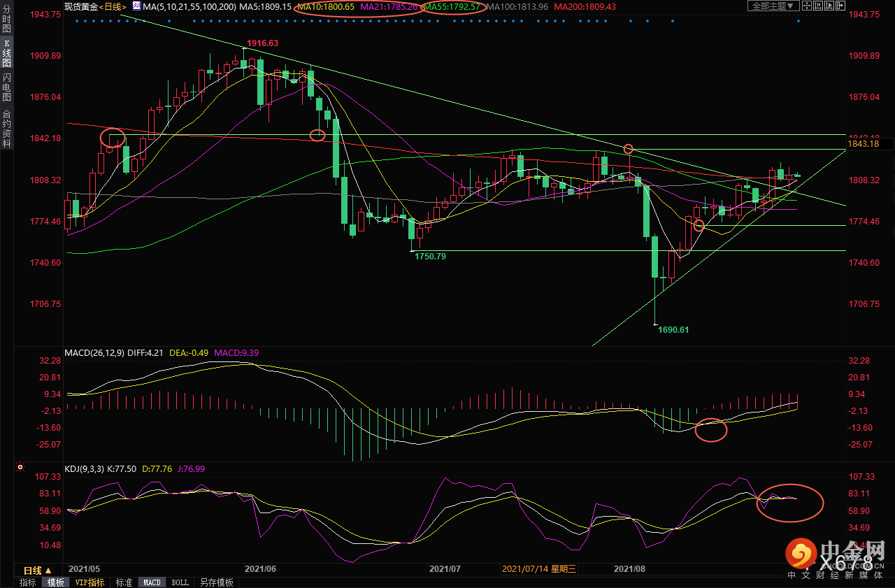The image size is (895, 588).
Task: Open the <日线> period label next to 现货黄金
Action: coord(113,6)
